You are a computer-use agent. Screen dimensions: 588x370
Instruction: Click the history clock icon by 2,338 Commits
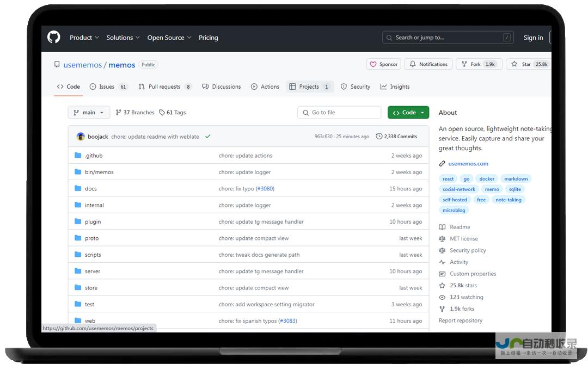pyautogui.click(x=379, y=136)
